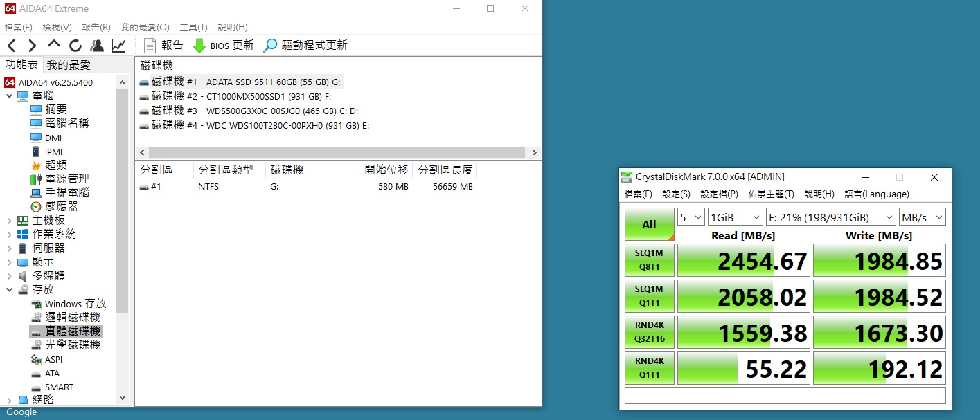Select disk #3 WDS500G3X0C-00SJG0
This screenshot has height=420, width=980.
249,111
